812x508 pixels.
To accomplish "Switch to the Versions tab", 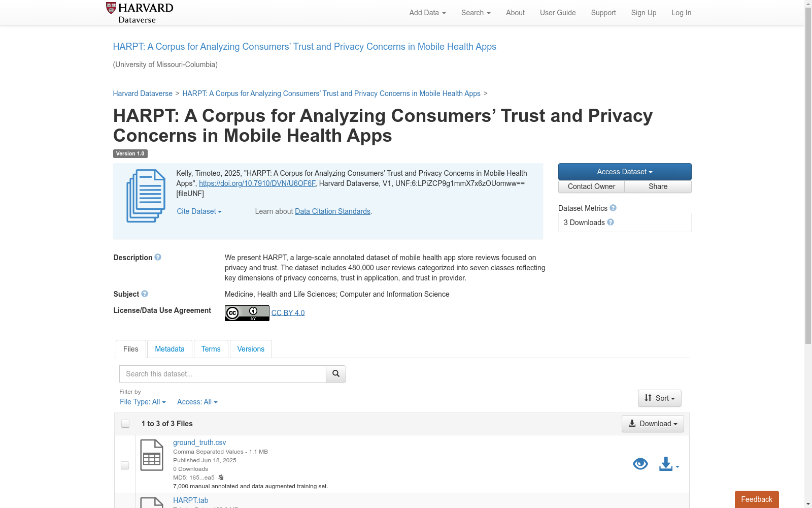I will 251,349.
